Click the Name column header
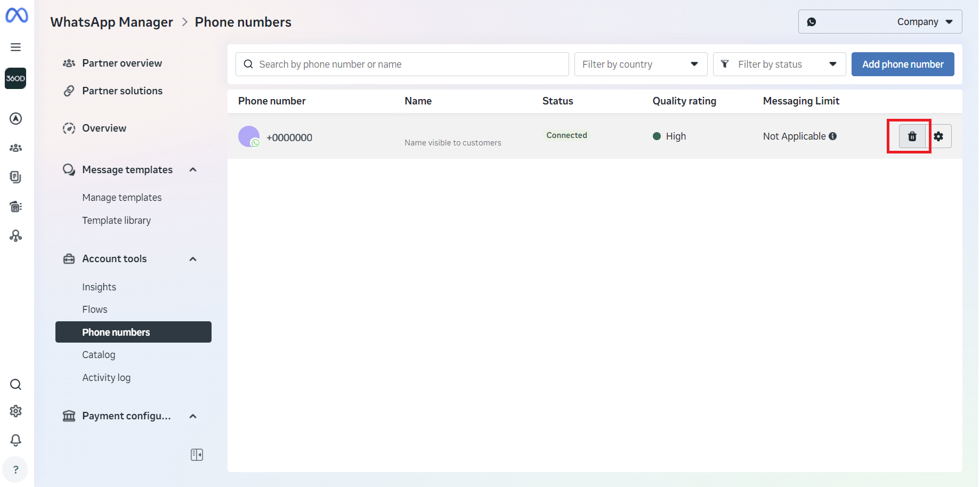 pos(418,101)
